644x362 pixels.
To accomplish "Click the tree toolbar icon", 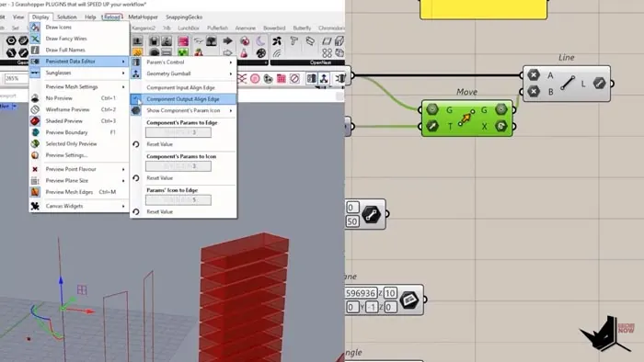I will [212, 41].
